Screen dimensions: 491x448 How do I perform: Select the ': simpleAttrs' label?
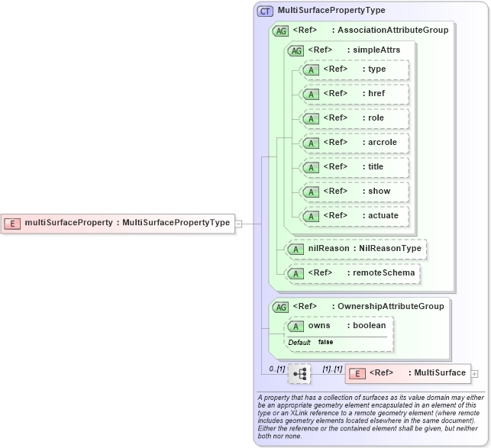click(373, 50)
